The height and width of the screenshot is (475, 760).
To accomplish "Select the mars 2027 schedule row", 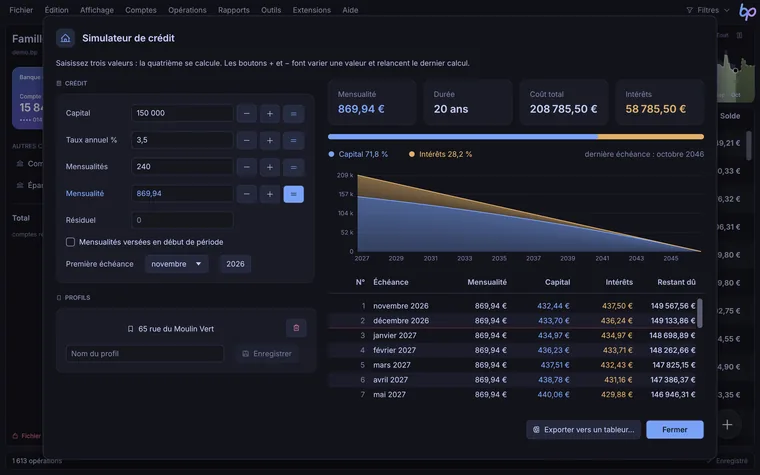I will pos(513,365).
